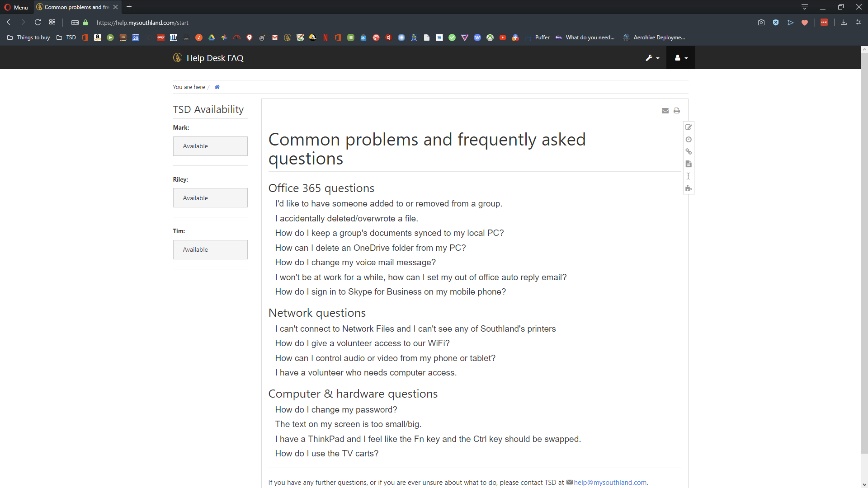Send page by email envelope icon
Screen dimensions: 868x488
tap(665, 111)
